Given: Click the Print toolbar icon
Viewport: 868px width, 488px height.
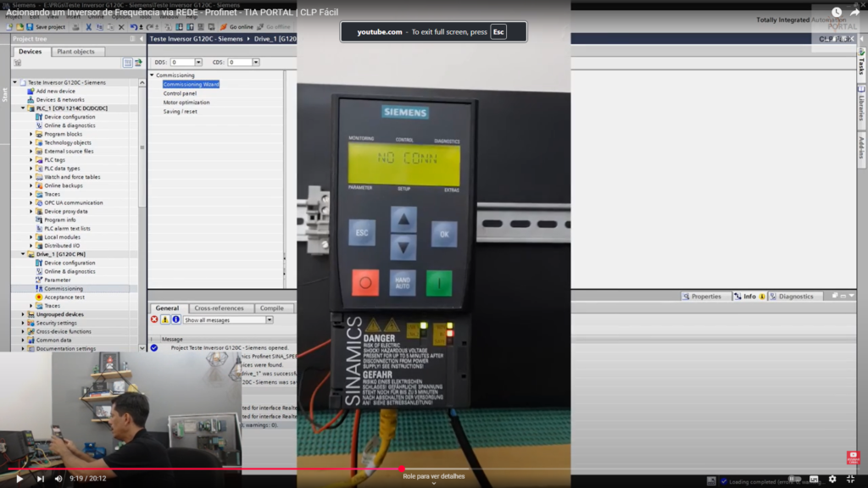Looking at the screenshot, I should 75,26.
